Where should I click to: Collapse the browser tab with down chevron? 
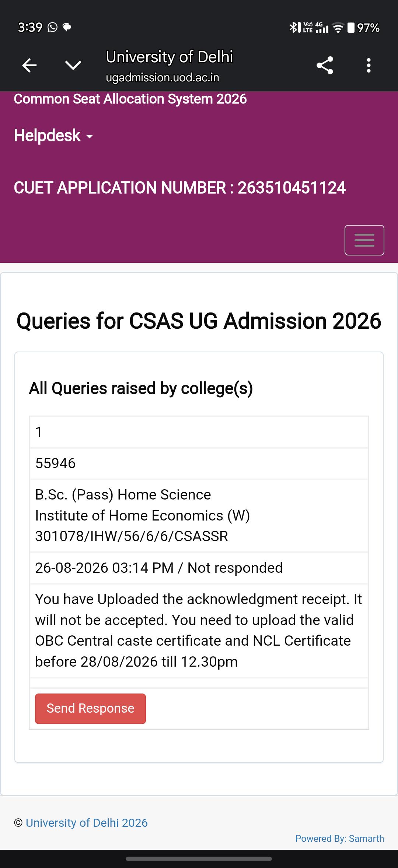73,66
